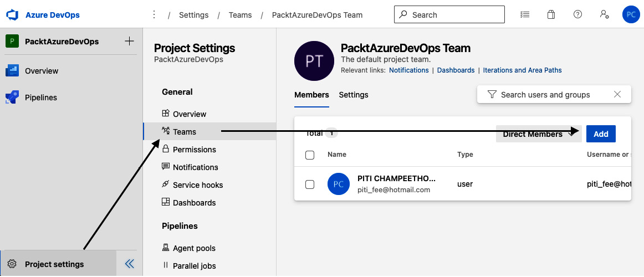The width and height of the screenshot is (644, 277).
Task: Open the Marketplace shopping bag icon
Action: 551,15
